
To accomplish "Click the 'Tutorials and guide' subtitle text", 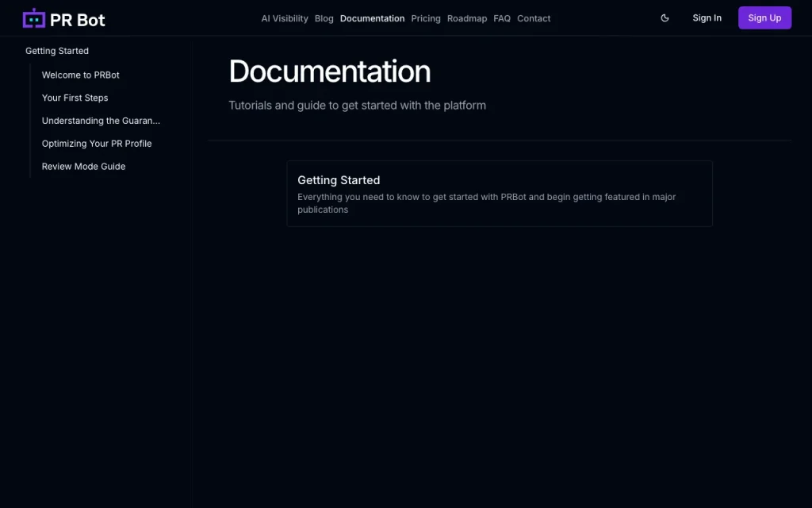I will click(358, 106).
